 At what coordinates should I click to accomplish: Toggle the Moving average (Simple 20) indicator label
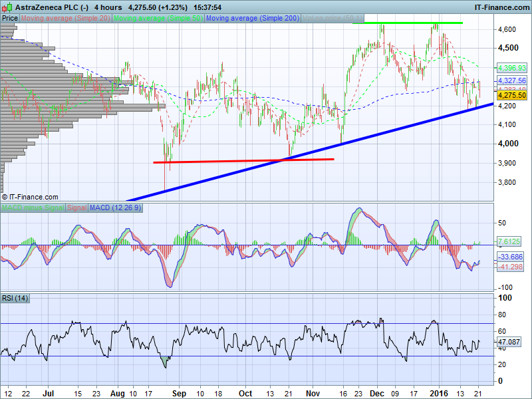66,19
